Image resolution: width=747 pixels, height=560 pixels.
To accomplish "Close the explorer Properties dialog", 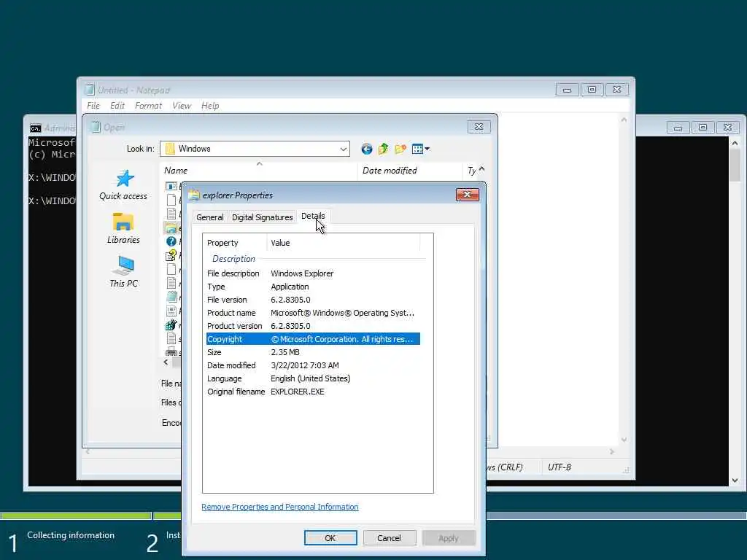I will pyautogui.click(x=467, y=194).
